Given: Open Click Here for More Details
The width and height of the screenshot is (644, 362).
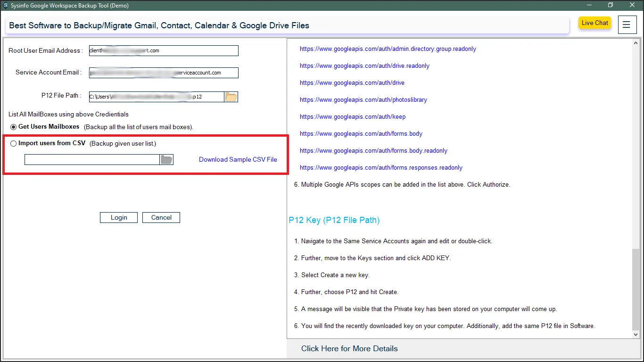Looking at the screenshot, I should click(x=349, y=349).
